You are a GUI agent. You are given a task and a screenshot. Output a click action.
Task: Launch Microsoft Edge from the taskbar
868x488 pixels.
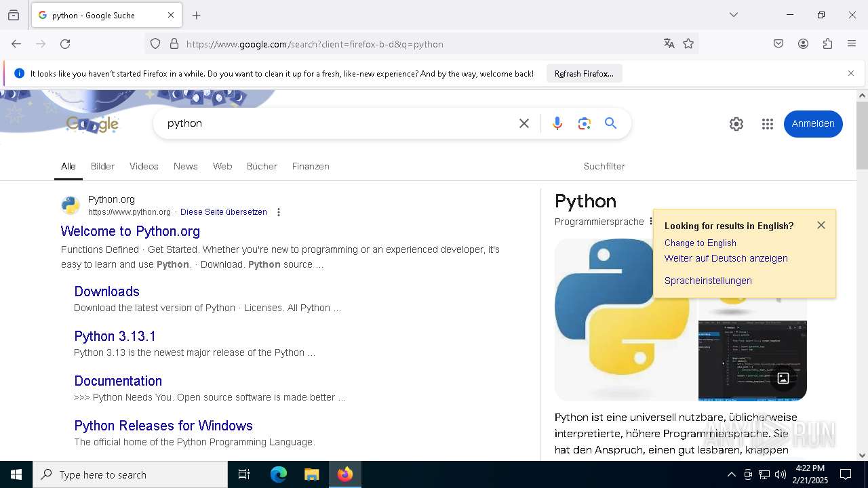point(279,474)
